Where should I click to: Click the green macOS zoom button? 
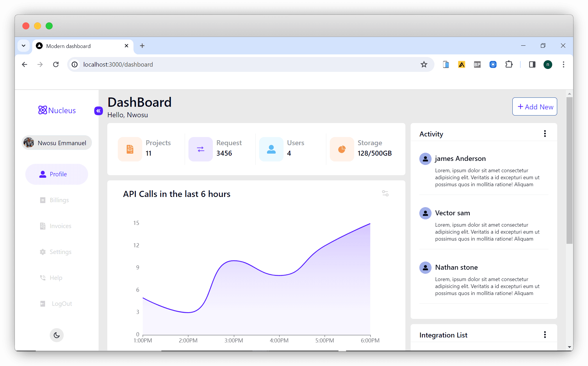[x=49, y=26]
